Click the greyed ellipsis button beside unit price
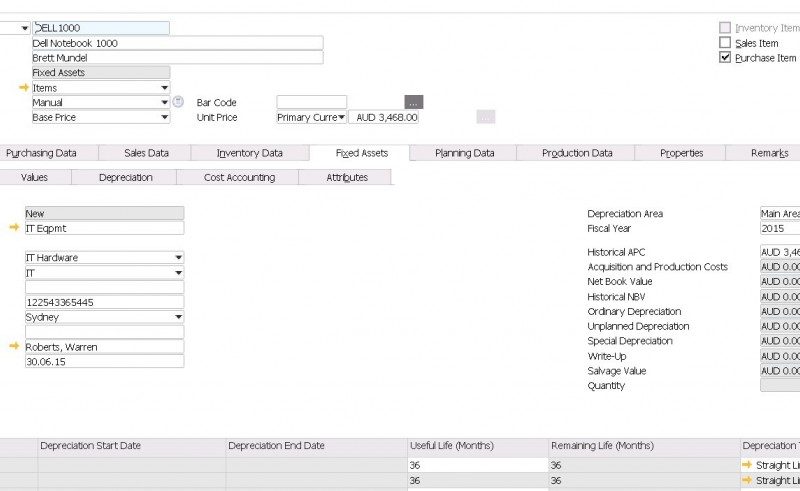Image resolution: width=800 pixels, height=491 pixels. [486, 117]
